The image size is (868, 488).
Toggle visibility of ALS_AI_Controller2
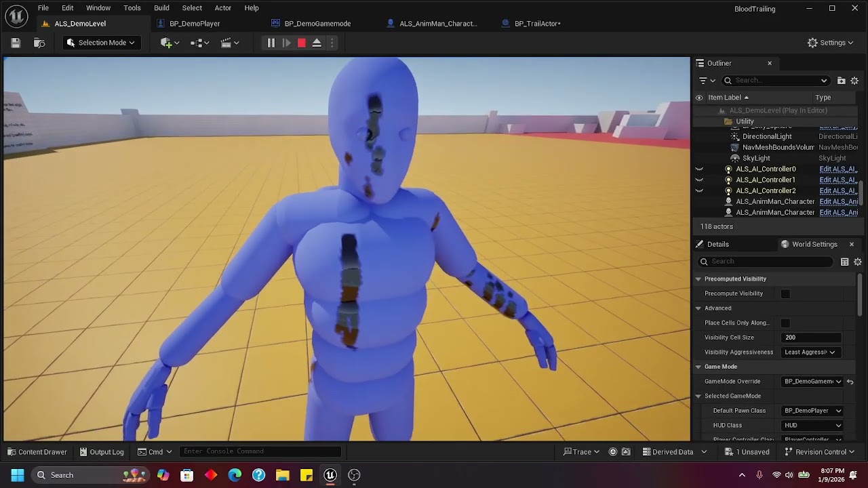(x=699, y=190)
